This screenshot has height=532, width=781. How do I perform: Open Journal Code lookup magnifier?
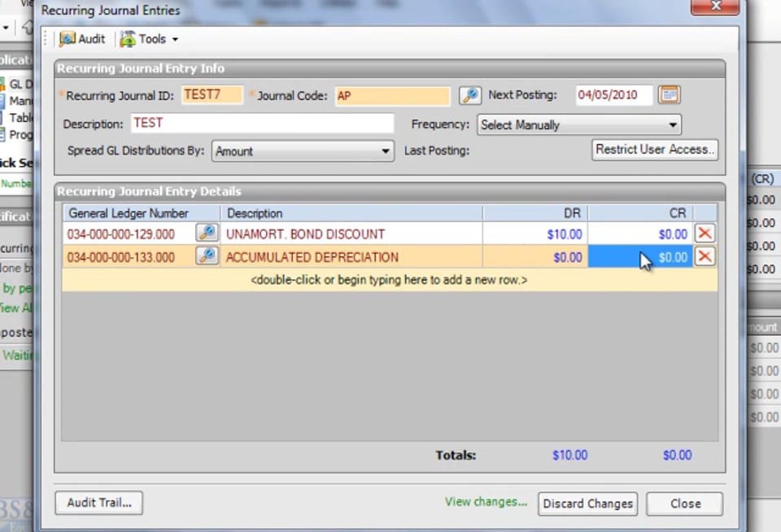(x=469, y=95)
